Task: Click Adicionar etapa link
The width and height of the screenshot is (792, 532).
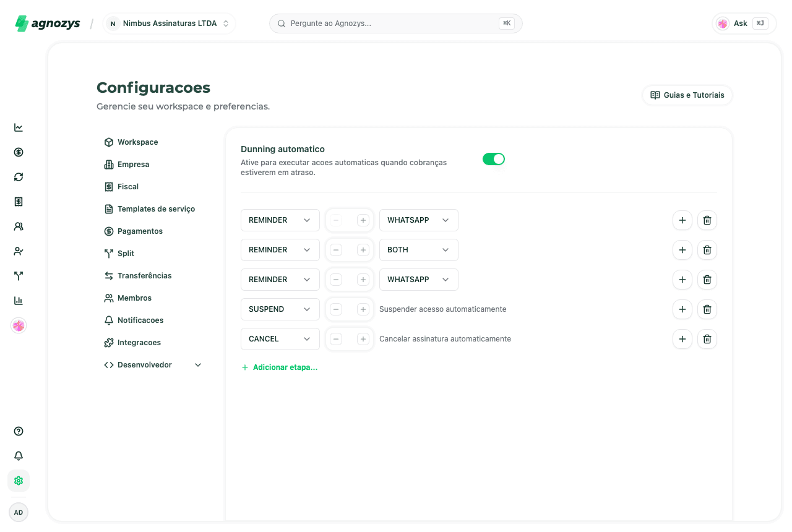Action: coord(279,367)
